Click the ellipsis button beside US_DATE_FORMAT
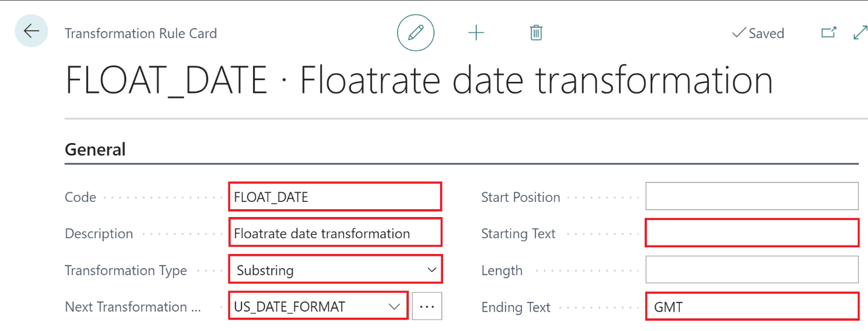 tap(427, 307)
